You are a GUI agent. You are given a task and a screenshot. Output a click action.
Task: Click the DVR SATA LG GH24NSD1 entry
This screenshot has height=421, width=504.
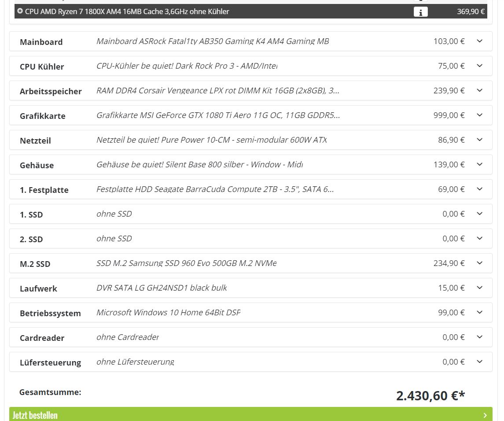click(x=162, y=288)
